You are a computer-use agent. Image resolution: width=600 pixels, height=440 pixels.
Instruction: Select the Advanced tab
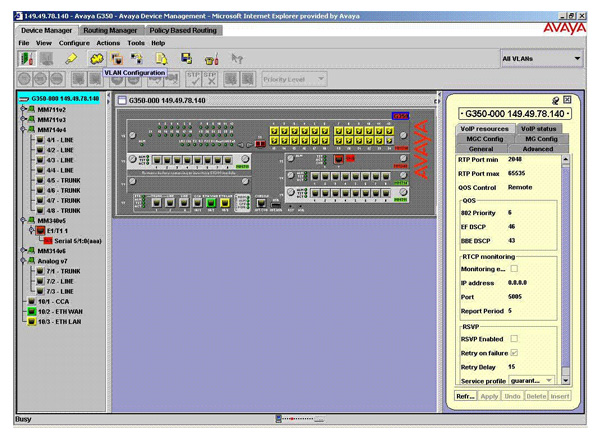coord(538,149)
